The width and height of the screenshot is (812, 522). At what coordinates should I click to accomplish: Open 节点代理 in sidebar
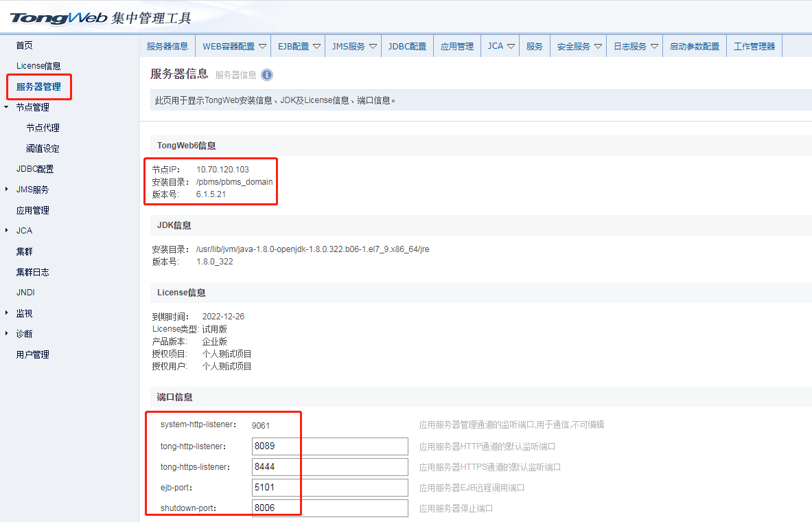(x=43, y=128)
